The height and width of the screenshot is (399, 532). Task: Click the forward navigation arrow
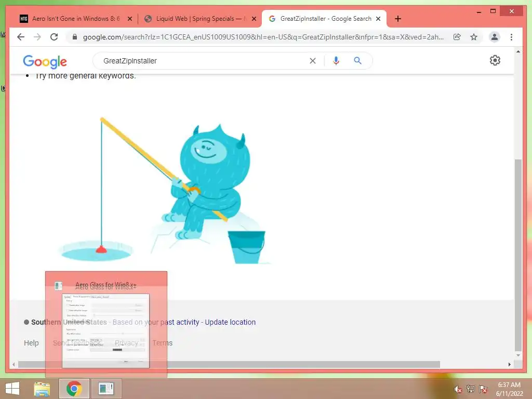[x=37, y=37]
